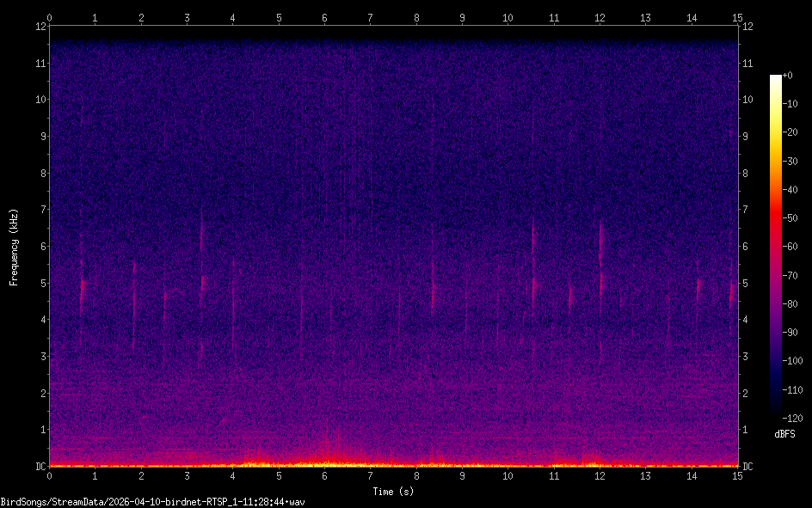Click the dBFS label under the color bar

[784, 434]
